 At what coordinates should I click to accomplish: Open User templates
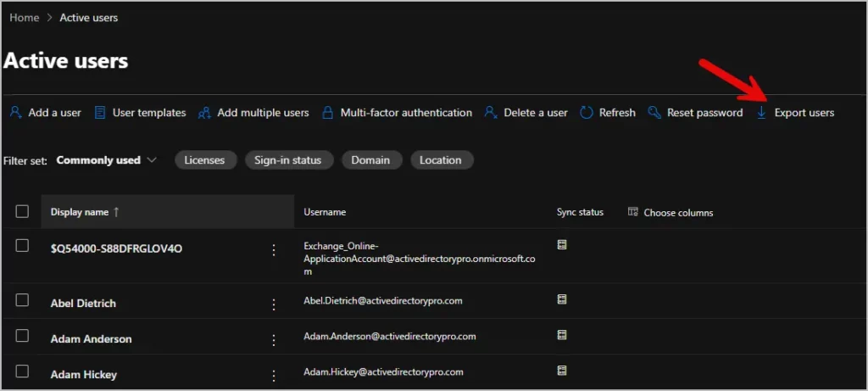149,113
